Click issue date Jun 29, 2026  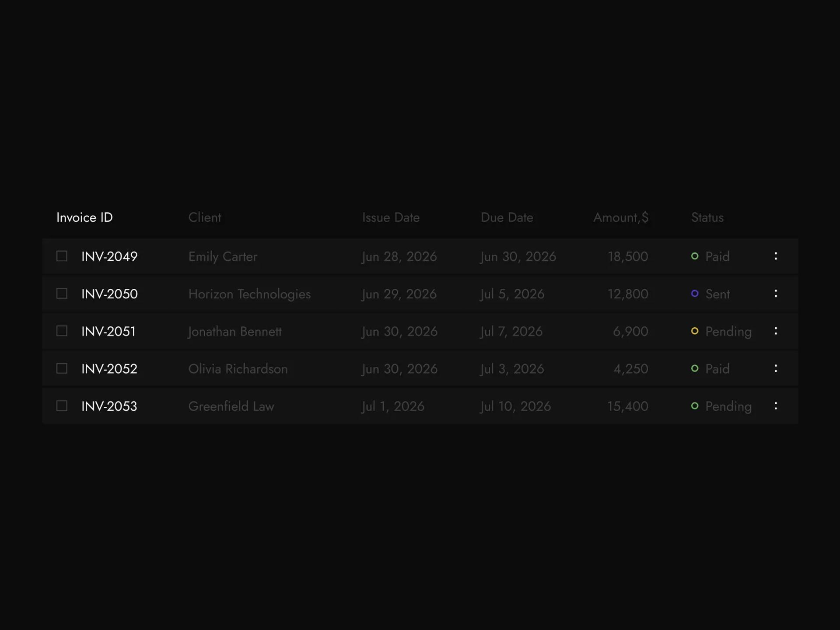399,294
